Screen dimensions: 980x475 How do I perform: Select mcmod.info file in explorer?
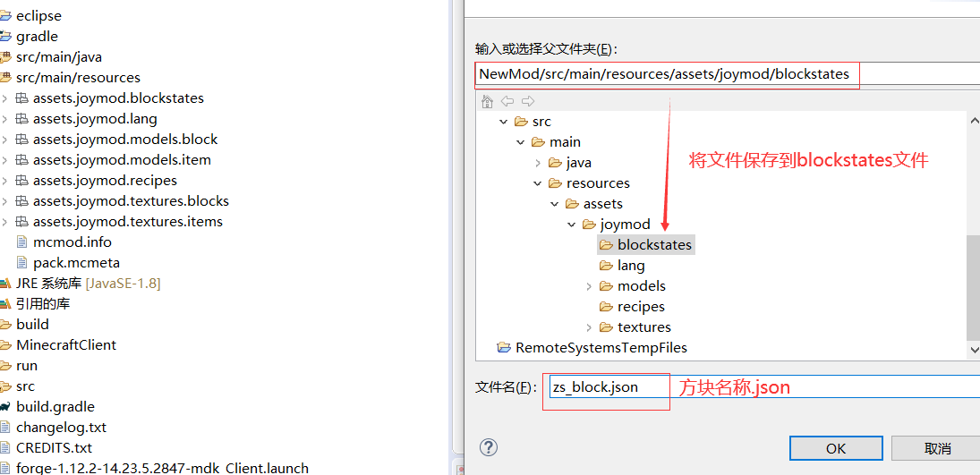[x=72, y=242]
